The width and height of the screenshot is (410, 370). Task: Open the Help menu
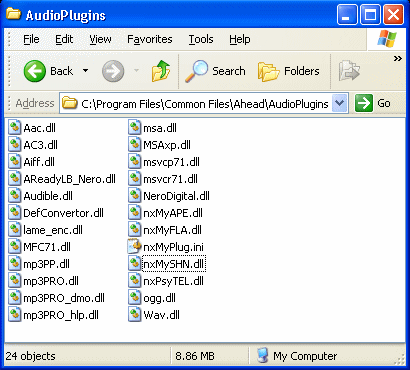(x=240, y=39)
